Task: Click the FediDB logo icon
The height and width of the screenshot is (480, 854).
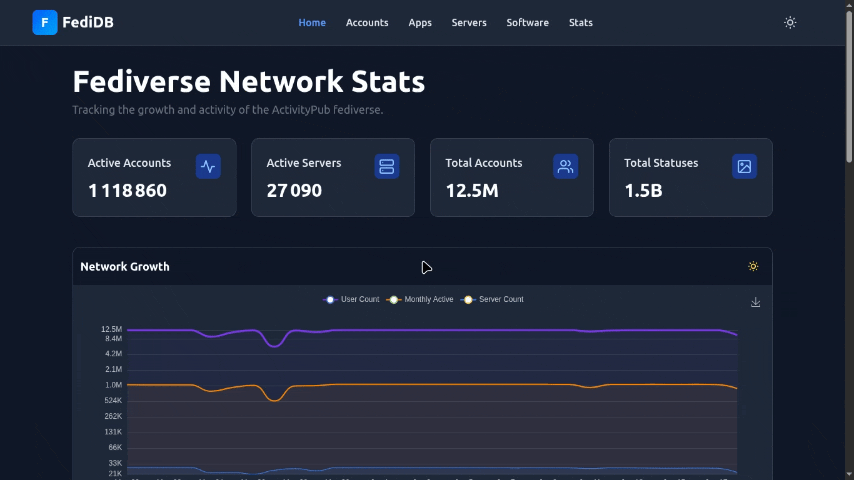Action: (45, 22)
